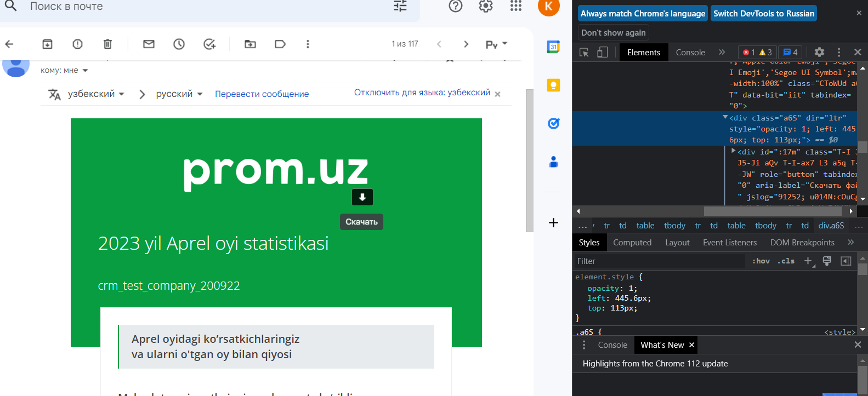Open DevTools customize menu (three dots)
Viewport: 868px width, 396px height.
click(839, 52)
